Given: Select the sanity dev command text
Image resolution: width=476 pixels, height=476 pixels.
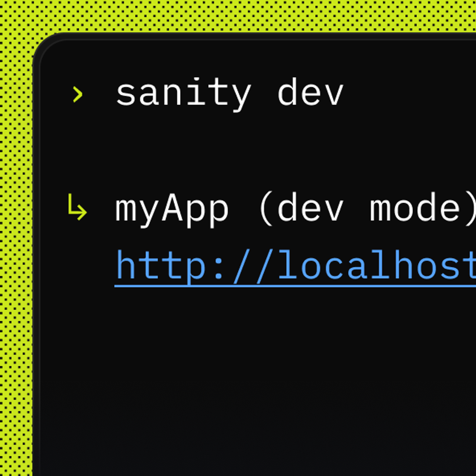Looking at the screenshot, I should pos(230,94).
